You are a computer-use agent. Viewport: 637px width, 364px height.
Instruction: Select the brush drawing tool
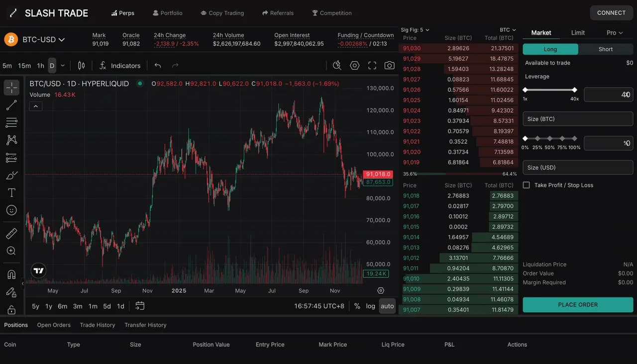pyautogui.click(x=11, y=175)
